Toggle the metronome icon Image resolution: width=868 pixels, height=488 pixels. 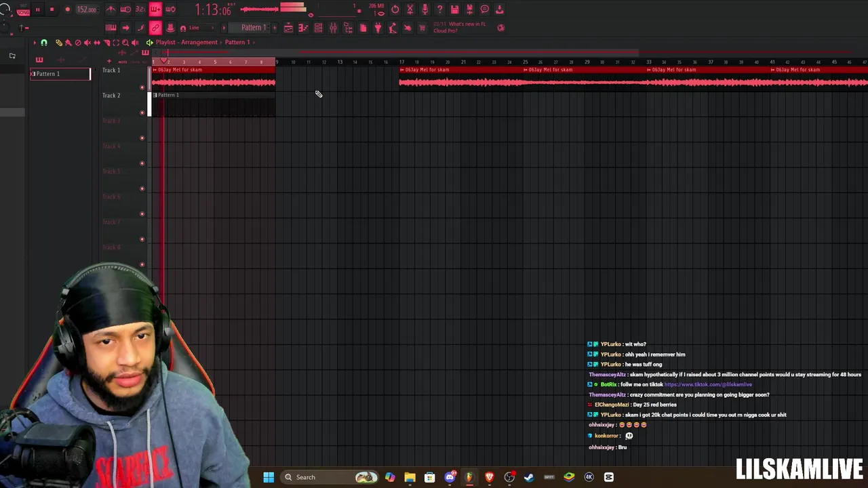[111, 9]
